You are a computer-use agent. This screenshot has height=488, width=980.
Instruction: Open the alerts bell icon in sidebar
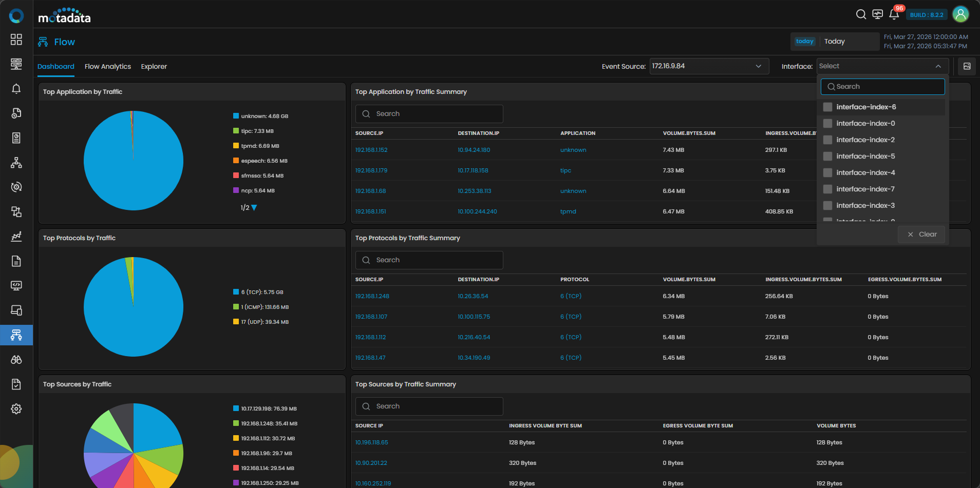[16, 89]
